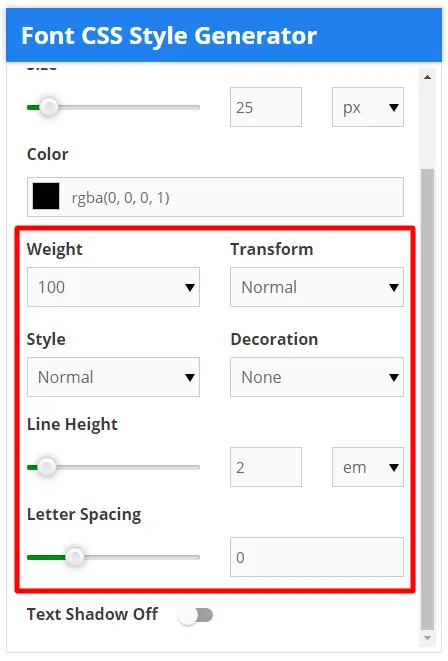Image resolution: width=448 pixels, height=661 pixels.
Task: Click the Text Shadow Off label
Action: coord(92,614)
